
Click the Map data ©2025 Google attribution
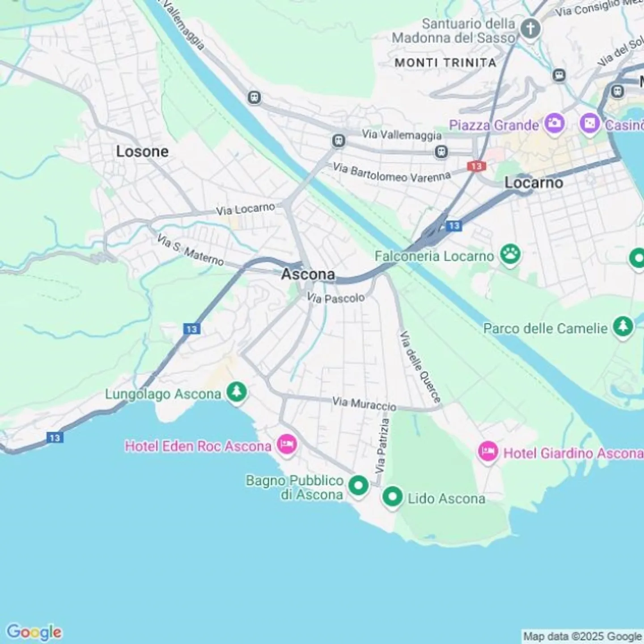pos(583,636)
